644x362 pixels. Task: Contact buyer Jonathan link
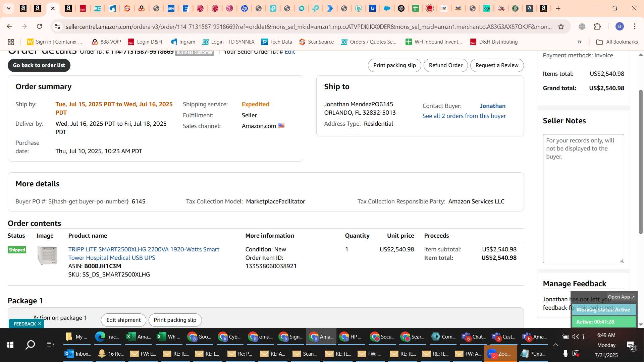492,106
